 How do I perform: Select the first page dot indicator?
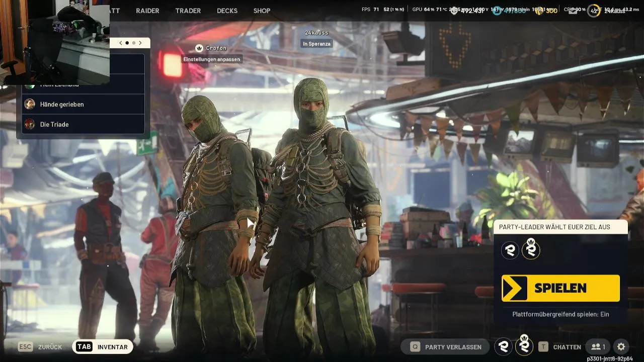[x=127, y=43]
